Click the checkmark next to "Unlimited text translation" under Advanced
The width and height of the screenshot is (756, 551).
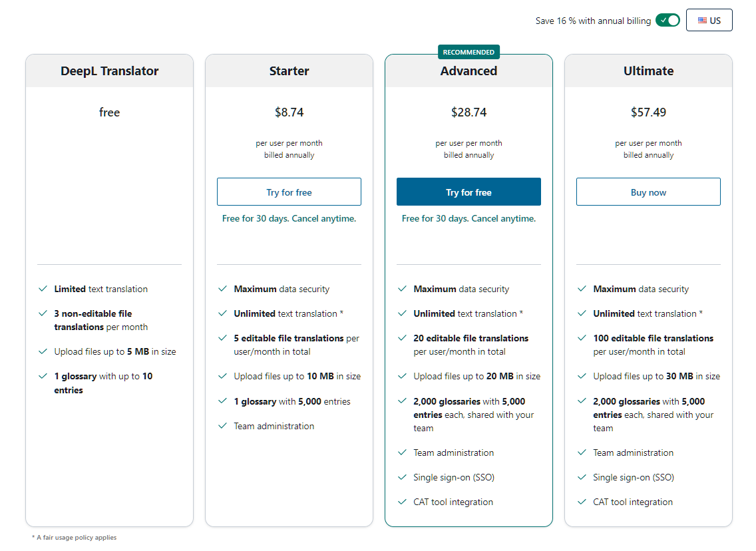coord(402,313)
